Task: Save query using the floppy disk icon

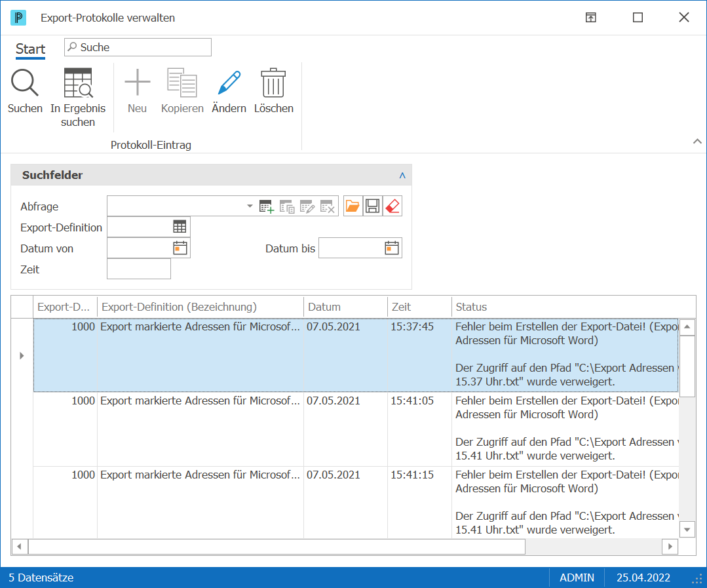Action: tap(372, 206)
